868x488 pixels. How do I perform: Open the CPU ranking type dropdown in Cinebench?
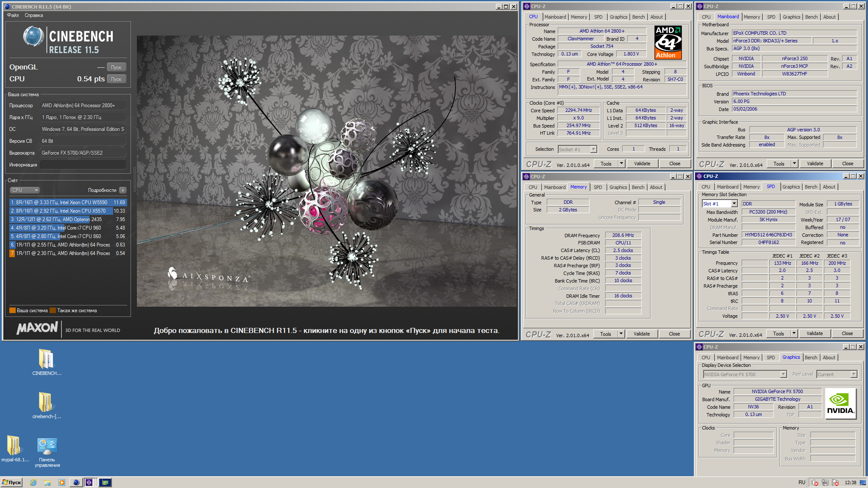25,190
